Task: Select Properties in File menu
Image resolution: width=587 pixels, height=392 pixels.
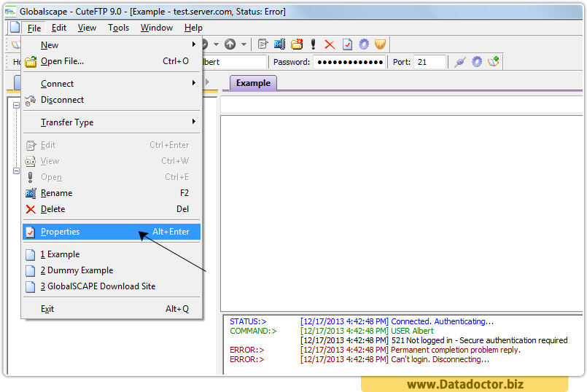Action: coord(112,232)
